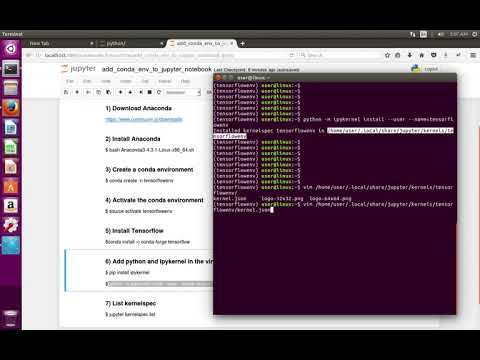Click the '$ pip install ipykernel' line
The height and width of the screenshot is (360, 480).
pyautogui.click(x=127, y=273)
